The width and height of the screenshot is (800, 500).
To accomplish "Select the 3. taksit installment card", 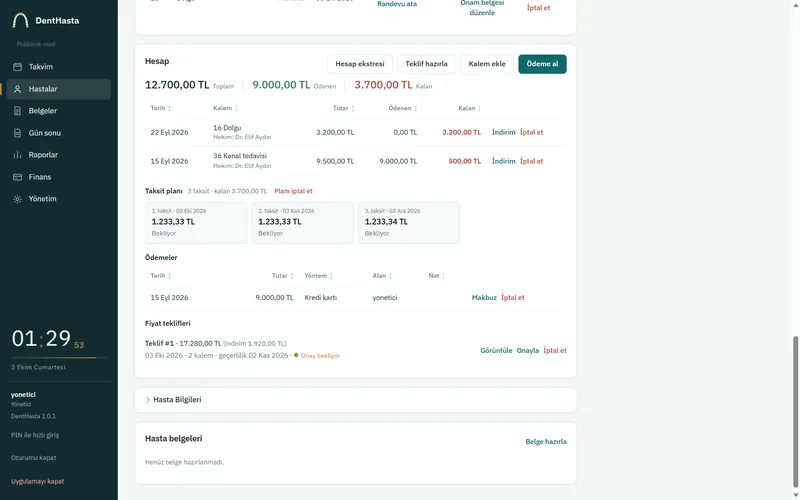I will tap(409, 222).
